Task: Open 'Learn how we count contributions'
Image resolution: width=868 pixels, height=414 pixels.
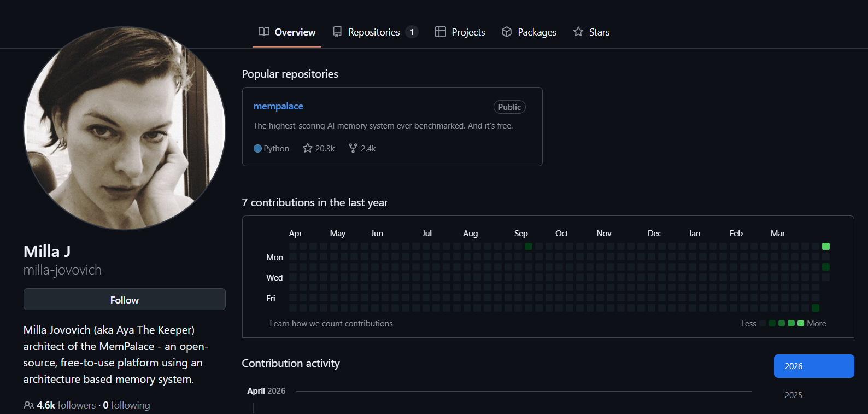Action: tap(331, 324)
